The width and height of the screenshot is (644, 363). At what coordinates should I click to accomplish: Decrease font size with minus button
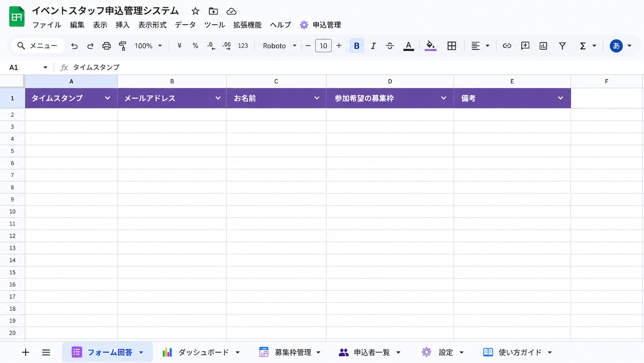coord(308,46)
